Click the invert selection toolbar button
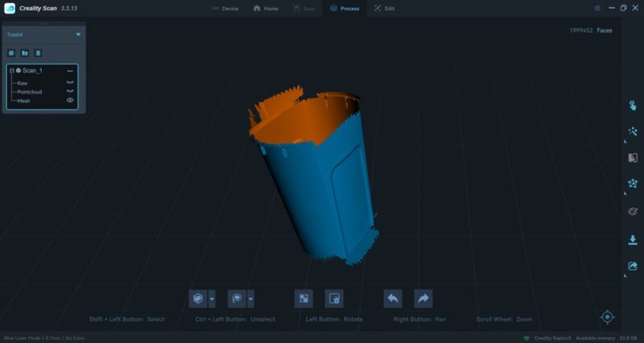644x343 pixels. [x=334, y=299]
